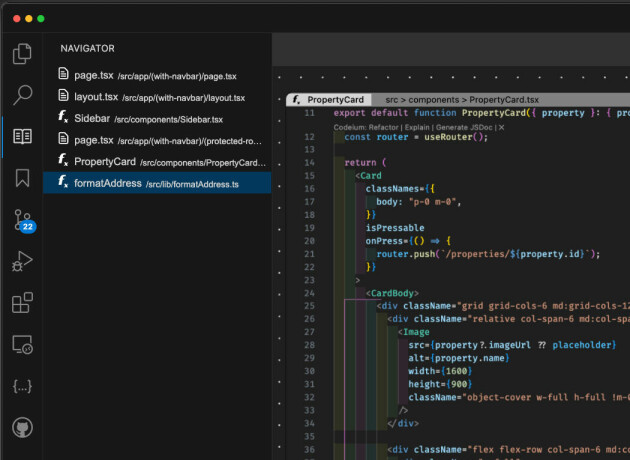630x460 pixels.
Task: Select the formatAddress navigator entry
Action: pyautogui.click(x=157, y=183)
